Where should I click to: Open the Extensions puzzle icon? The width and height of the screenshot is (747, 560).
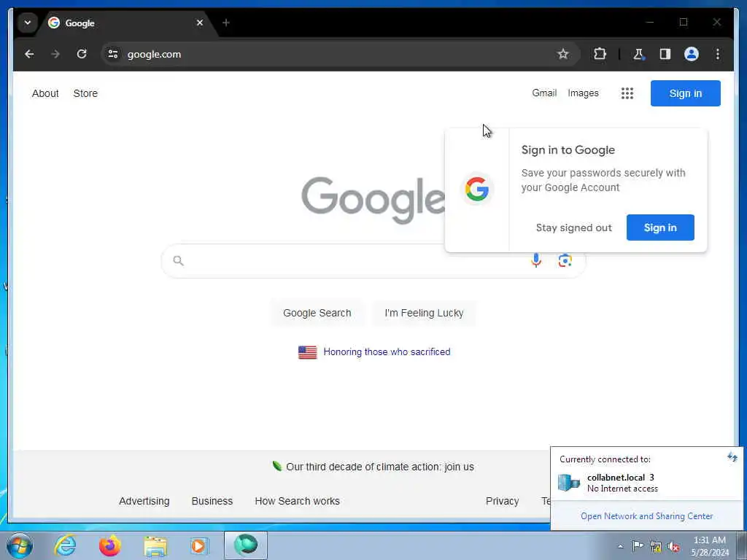click(600, 54)
